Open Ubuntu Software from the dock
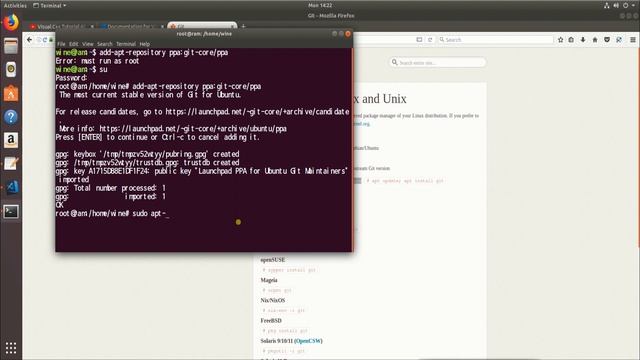The height and width of the screenshot is (360, 640). pos(11,93)
